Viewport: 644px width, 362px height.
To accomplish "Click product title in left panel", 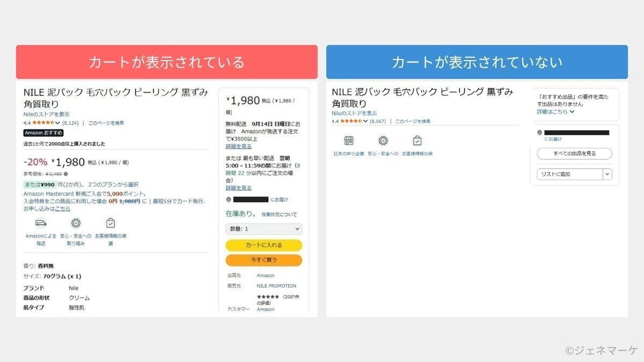I will [116, 98].
